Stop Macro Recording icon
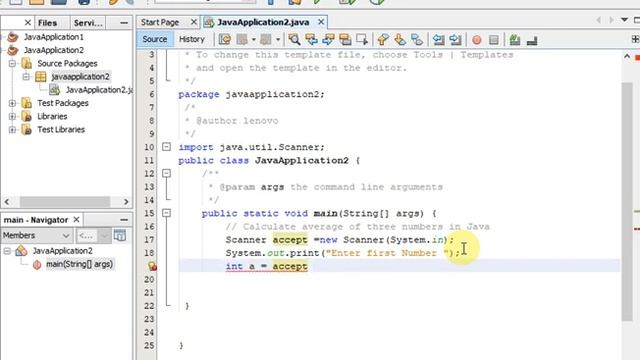Screen dimensions: 640x360 click(x=493, y=40)
